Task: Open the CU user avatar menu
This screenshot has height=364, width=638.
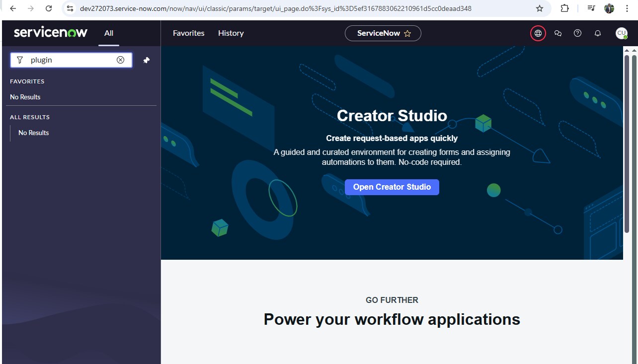Action: [x=621, y=33]
